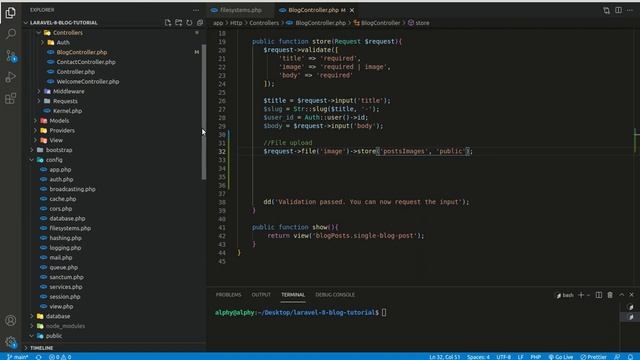This screenshot has width=640, height=360.
Task: Close the BlogController.php editor tab
Action: [352, 10]
